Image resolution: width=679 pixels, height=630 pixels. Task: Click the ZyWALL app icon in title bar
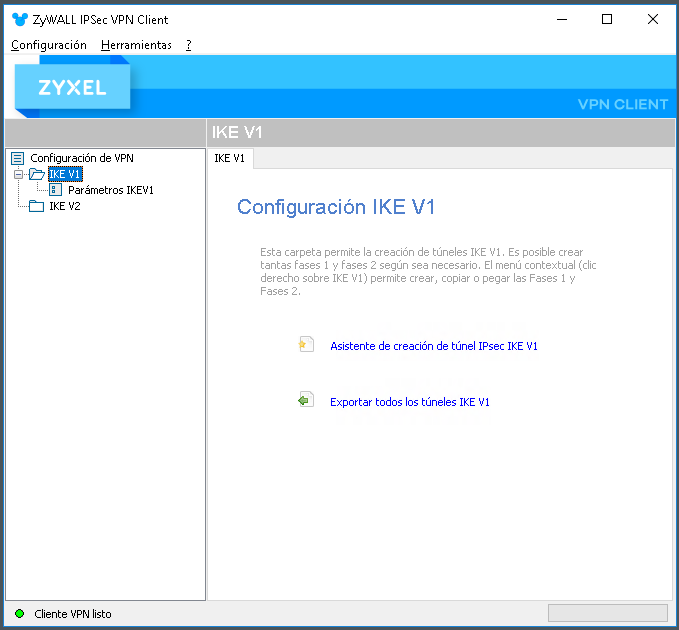click(19, 19)
